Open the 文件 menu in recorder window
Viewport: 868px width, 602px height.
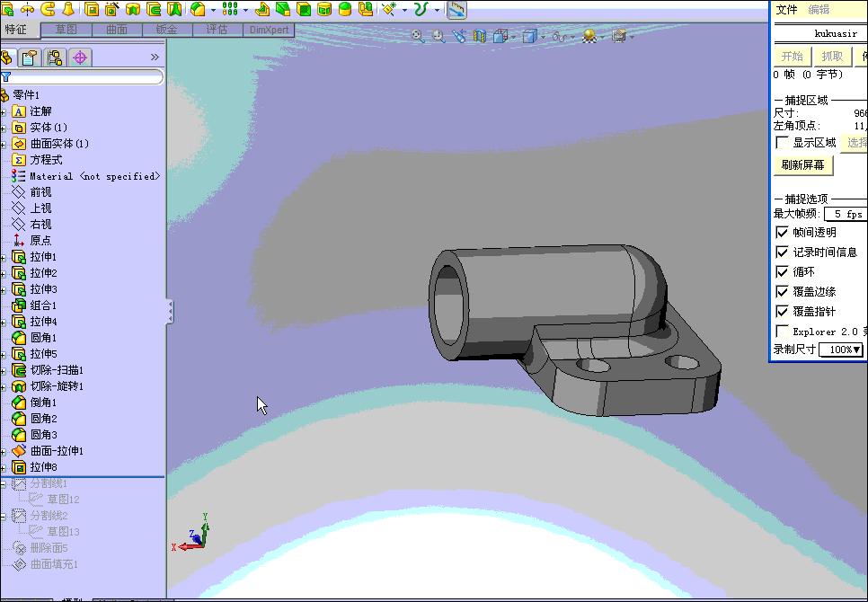[786, 9]
